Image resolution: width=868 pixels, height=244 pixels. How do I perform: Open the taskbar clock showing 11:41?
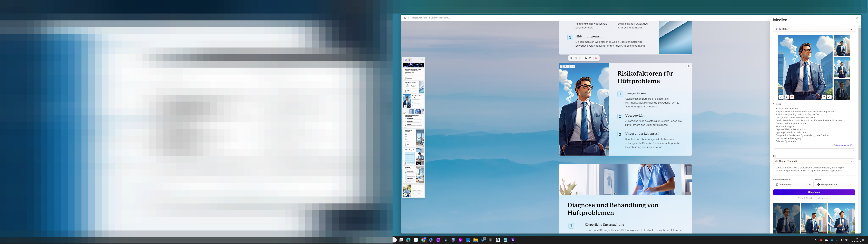click(855, 240)
